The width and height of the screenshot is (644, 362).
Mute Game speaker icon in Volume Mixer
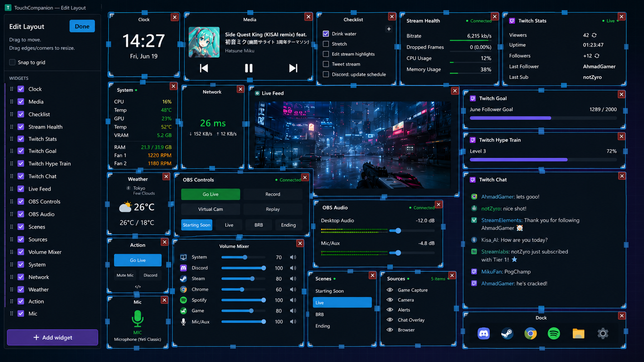pos(293,311)
